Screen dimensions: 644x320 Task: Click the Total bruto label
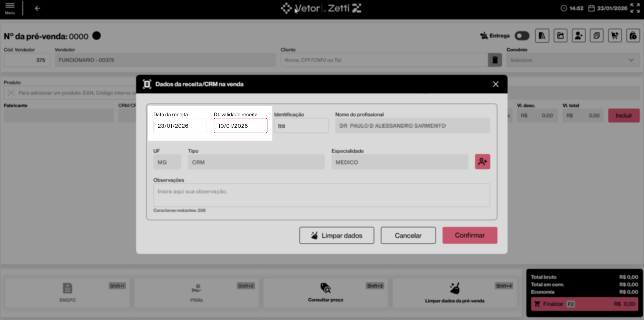(x=544, y=277)
